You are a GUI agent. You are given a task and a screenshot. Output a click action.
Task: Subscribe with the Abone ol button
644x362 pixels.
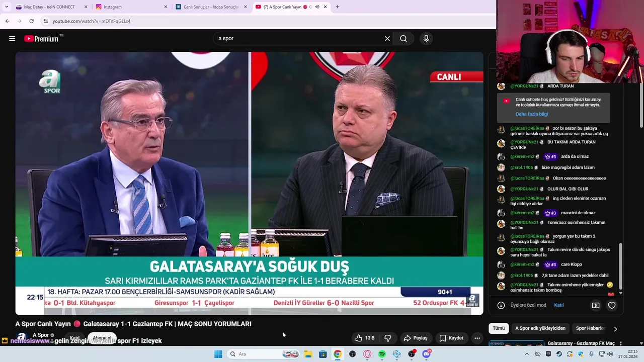pos(102,338)
